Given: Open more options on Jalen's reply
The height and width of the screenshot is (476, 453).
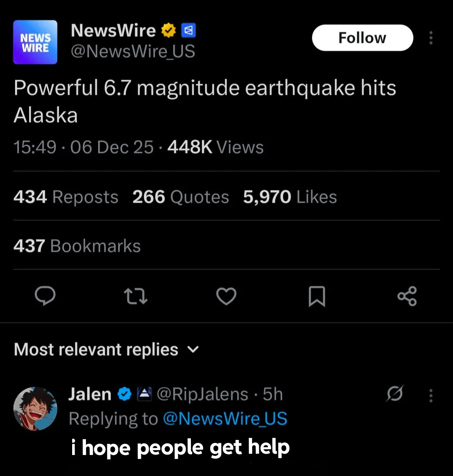Looking at the screenshot, I should coord(430,395).
